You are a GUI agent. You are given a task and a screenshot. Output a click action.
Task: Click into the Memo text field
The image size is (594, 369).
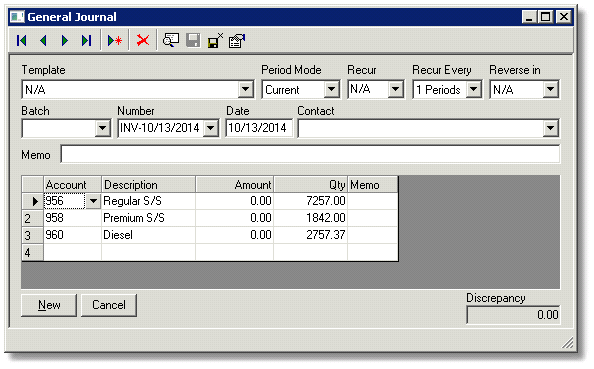click(x=310, y=155)
